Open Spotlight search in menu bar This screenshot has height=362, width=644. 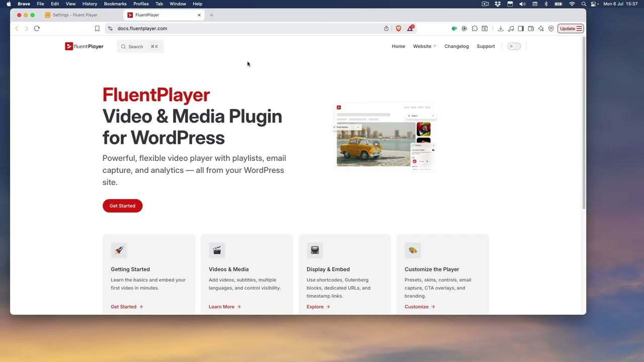point(584,4)
